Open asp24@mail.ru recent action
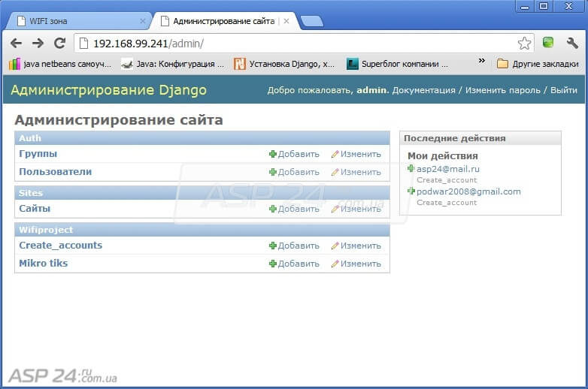This screenshot has height=389, width=588. (447, 169)
